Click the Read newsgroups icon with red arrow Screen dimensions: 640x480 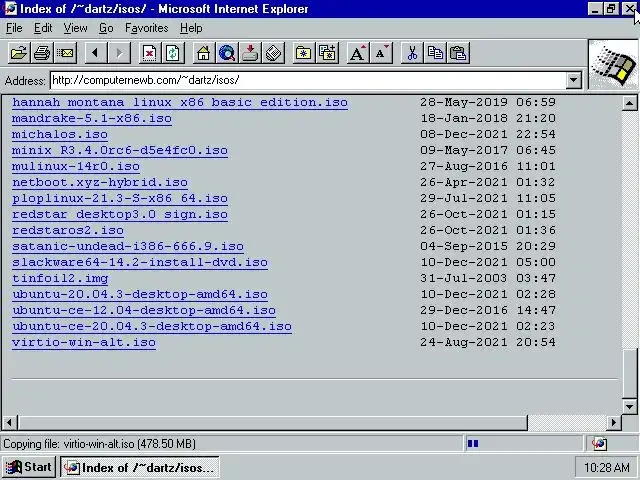click(250, 53)
